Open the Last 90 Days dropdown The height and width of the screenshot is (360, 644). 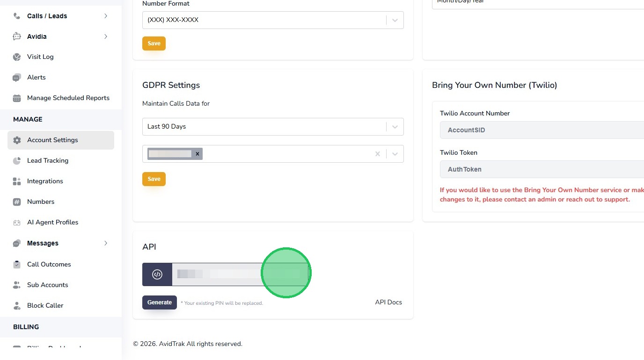395,127
